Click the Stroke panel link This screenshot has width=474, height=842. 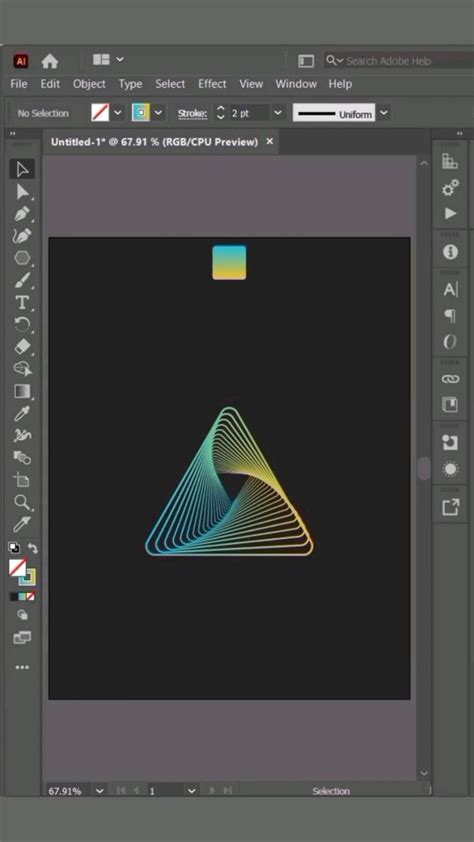pos(192,114)
